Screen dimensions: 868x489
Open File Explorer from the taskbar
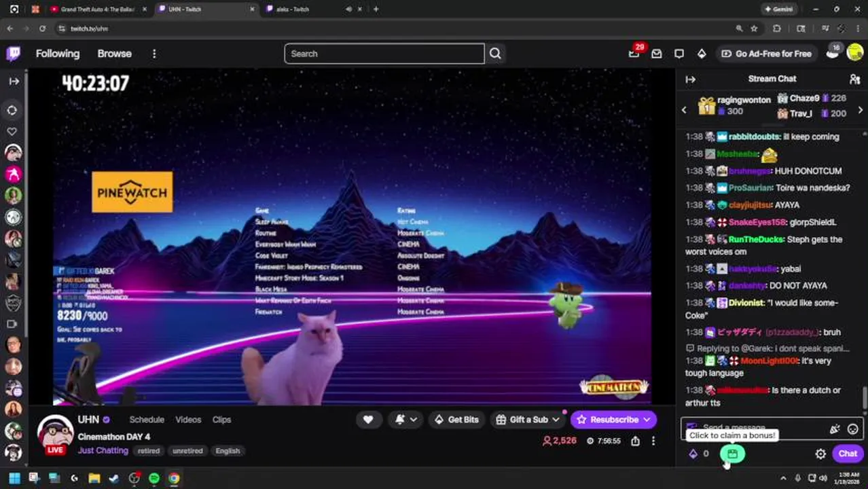(94, 478)
